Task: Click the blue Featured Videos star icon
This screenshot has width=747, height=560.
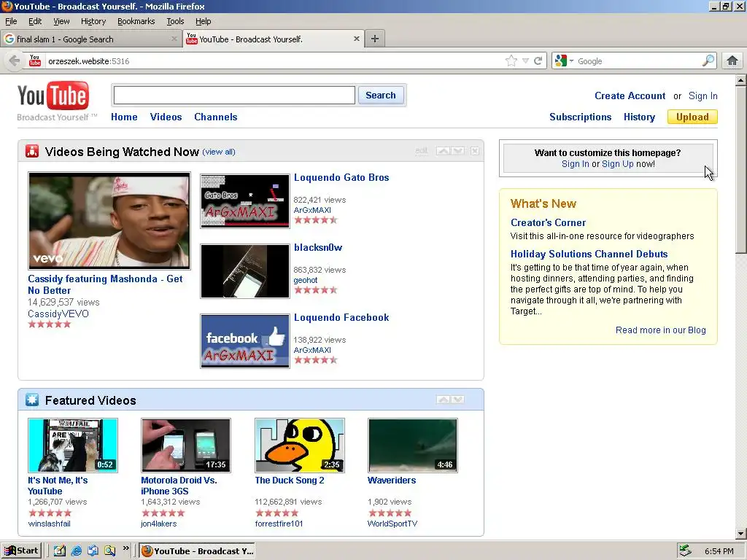Action: pyautogui.click(x=32, y=400)
